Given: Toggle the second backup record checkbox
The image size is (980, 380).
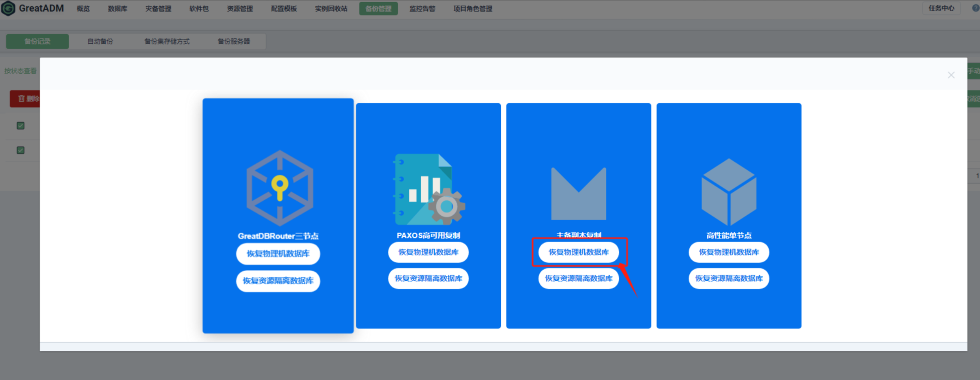Looking at the screenshot, I should (20, 150).
